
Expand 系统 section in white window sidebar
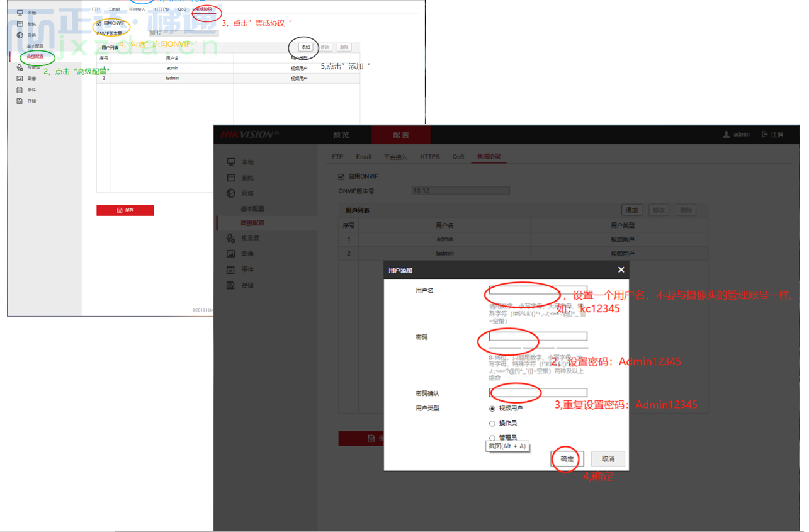tap(31, 24)
